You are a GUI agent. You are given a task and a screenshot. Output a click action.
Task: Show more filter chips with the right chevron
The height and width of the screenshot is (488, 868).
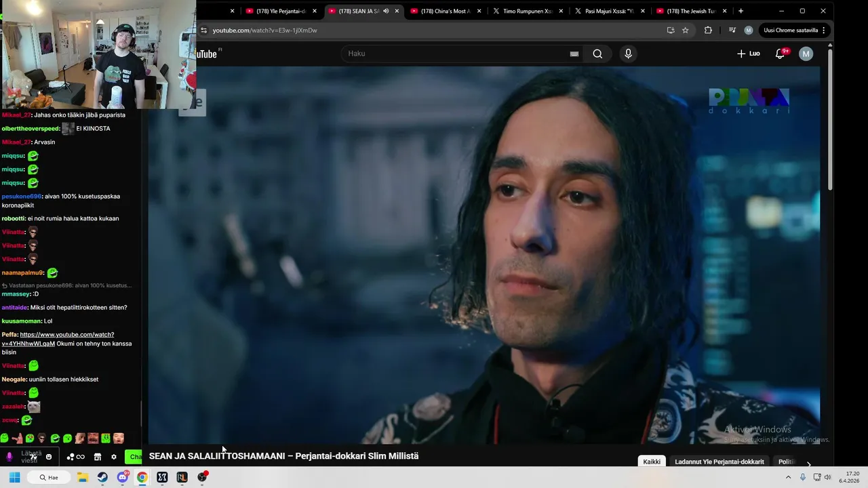pos(808,464)
